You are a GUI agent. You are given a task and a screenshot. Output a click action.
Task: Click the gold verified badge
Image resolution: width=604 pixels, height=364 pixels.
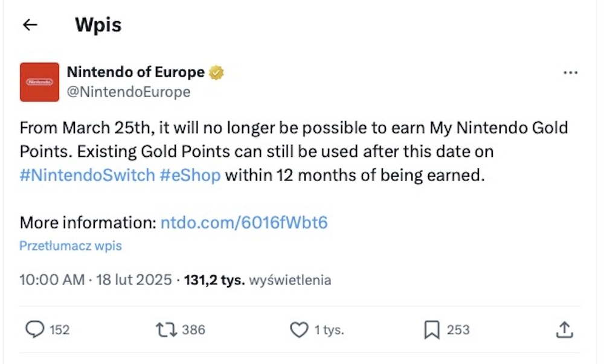click(216, 72)
